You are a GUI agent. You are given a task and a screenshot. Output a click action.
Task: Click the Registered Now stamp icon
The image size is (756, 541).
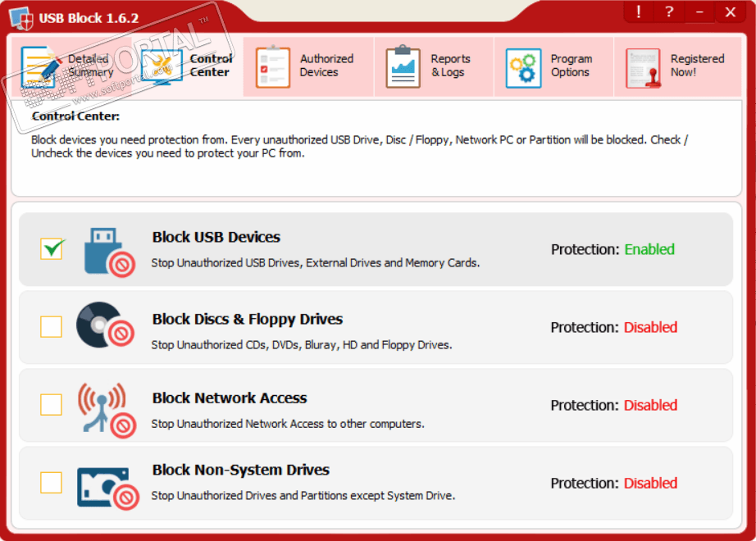coord(644,67)
